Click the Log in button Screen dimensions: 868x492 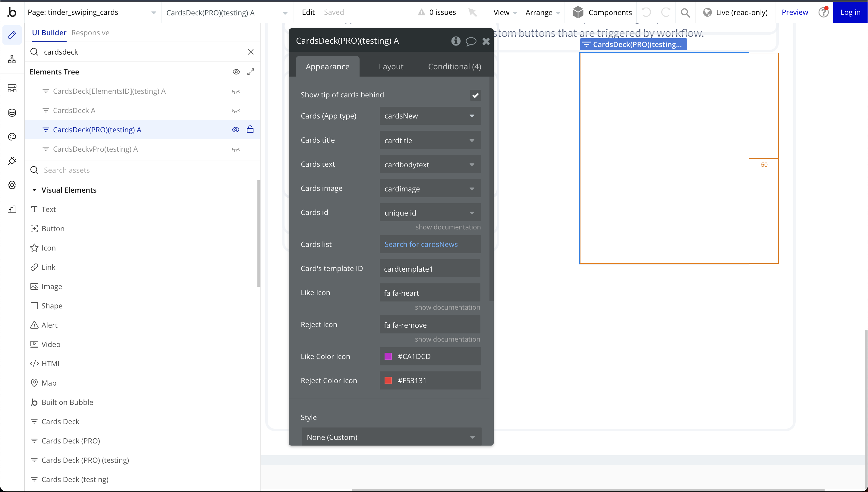(850, 12)
